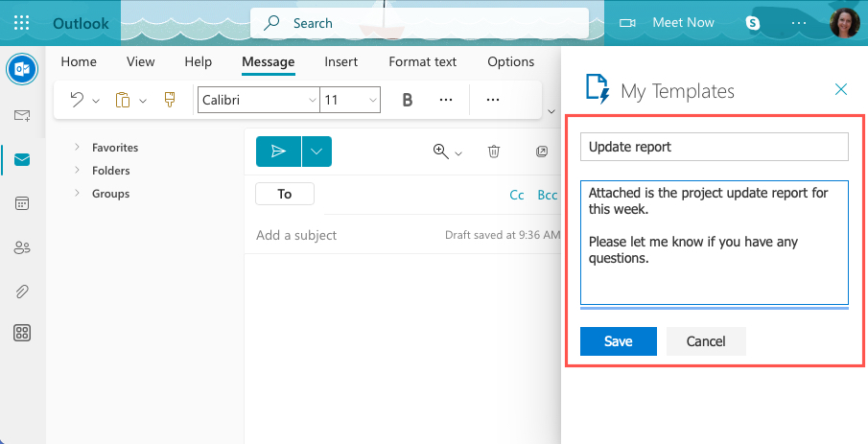Open the rightmost ribbon ellipsis menu
The width and height of the screenshot is (868, 444).
tap(493, 100)
